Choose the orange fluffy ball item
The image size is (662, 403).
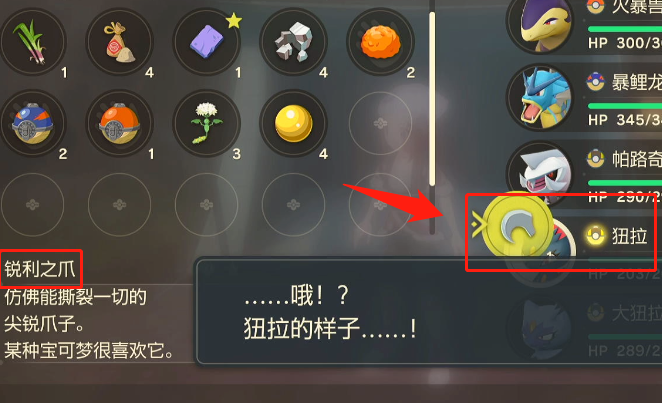(380, 42)
